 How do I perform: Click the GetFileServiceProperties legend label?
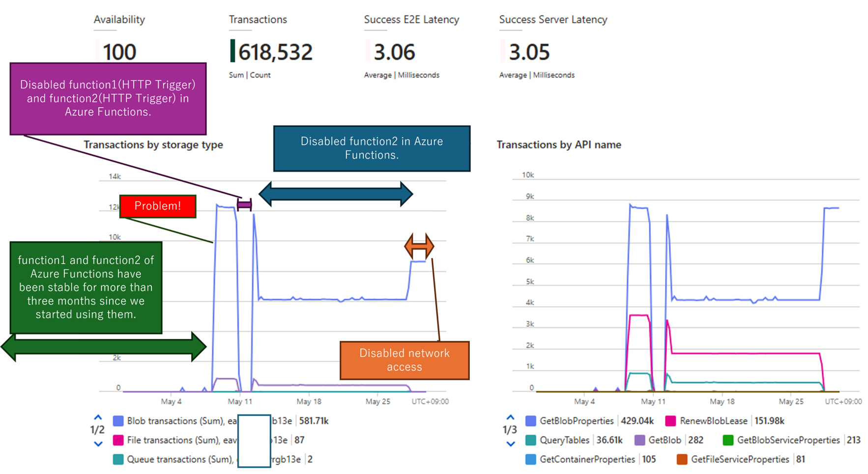[x=740, y=459]
